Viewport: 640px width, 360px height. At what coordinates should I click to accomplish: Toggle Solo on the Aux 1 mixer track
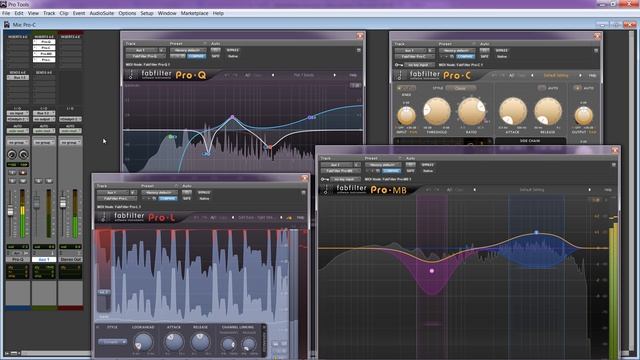pos(39,180)
